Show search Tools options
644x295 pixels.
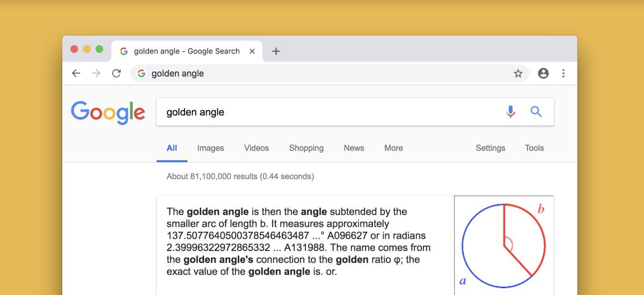[534, 148]
